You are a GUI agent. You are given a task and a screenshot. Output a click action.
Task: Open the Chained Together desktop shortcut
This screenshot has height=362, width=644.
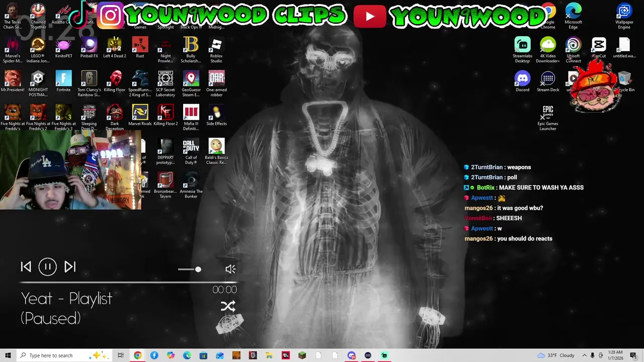tap(38, 16)
